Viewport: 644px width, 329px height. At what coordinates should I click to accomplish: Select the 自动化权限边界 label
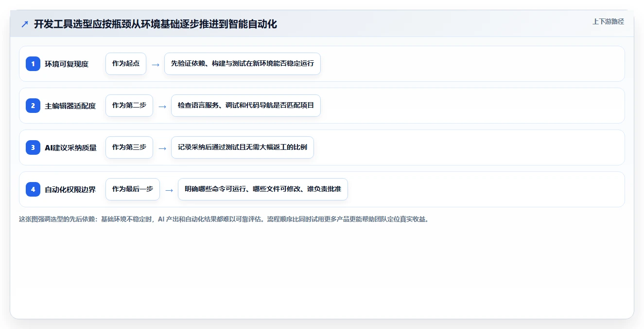70,189
